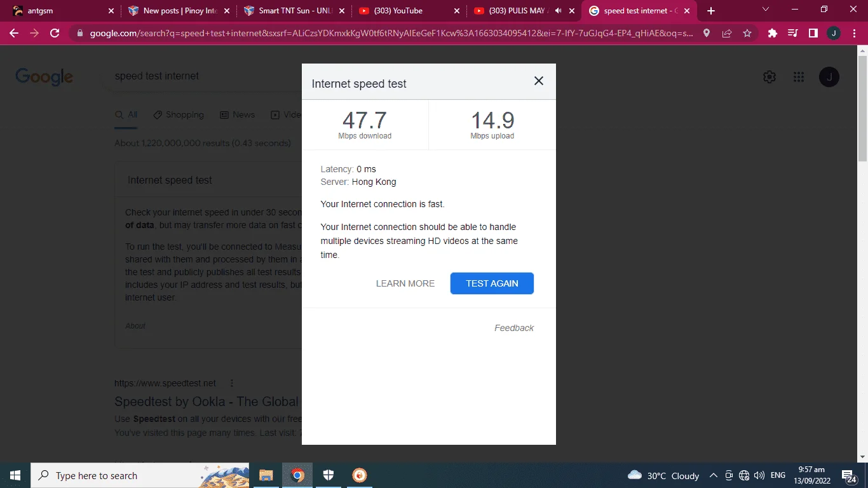Reload the current page
Screen dimensions: 868x488
pos(55,33)
